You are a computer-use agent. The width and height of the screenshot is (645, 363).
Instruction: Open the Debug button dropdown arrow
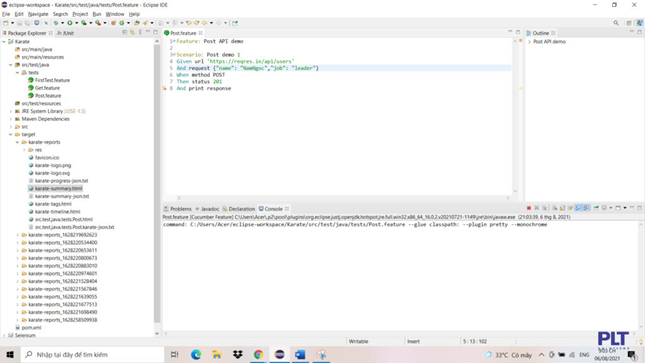pyautogui.click(x=63, y=23)
